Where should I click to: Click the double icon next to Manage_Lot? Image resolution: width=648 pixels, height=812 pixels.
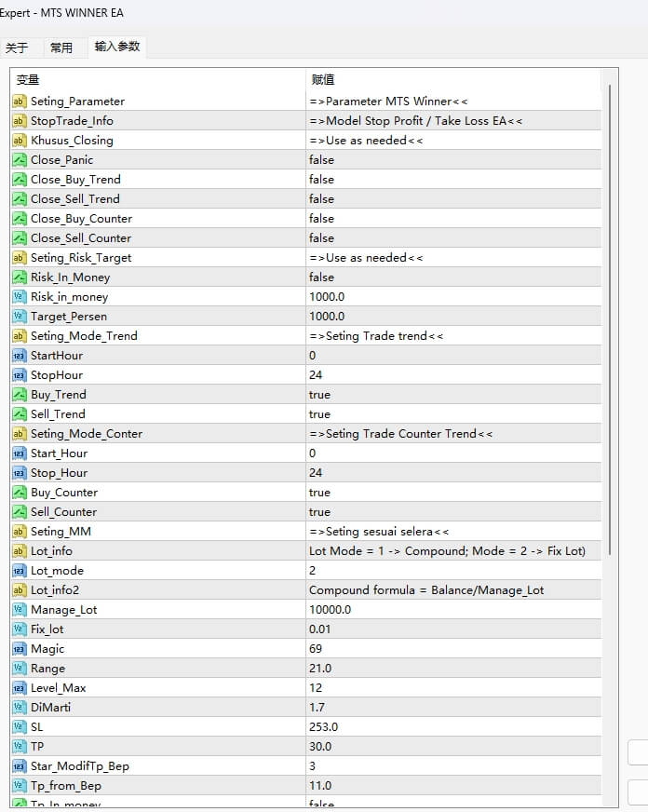[20, 609]
